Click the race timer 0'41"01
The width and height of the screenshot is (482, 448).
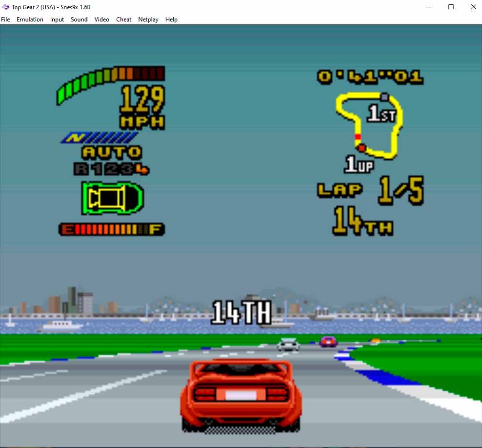[x=371, y=77]
